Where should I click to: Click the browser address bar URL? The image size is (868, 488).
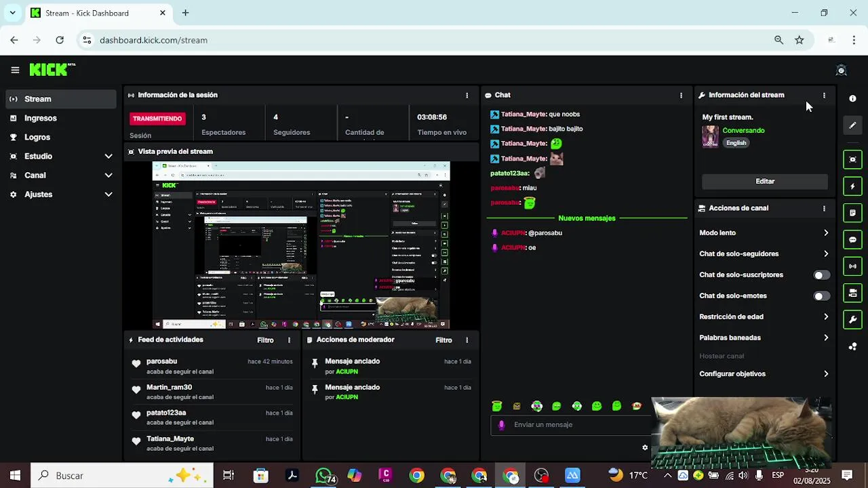point(153,40)
